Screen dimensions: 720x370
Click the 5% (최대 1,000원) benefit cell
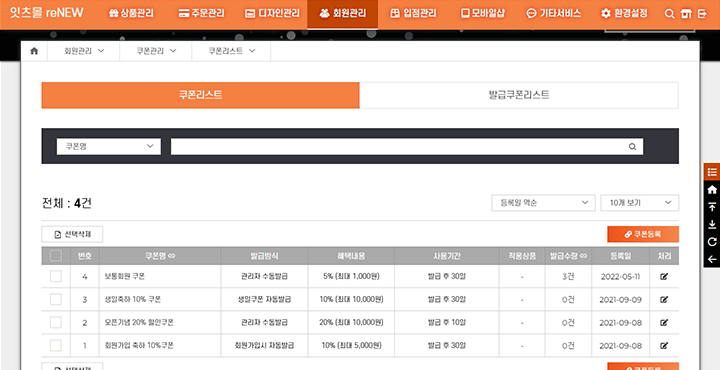click(351, 276)
